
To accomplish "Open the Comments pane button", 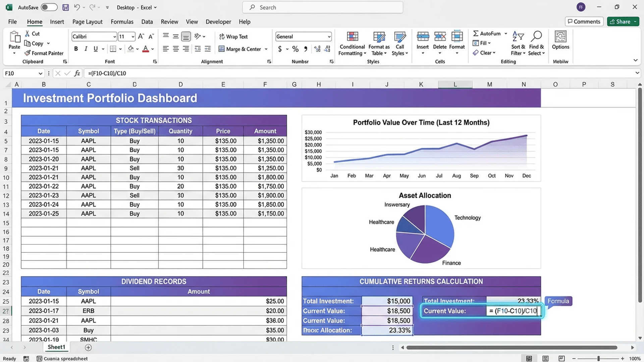I will pyautogui.click(x=584, y=21).
